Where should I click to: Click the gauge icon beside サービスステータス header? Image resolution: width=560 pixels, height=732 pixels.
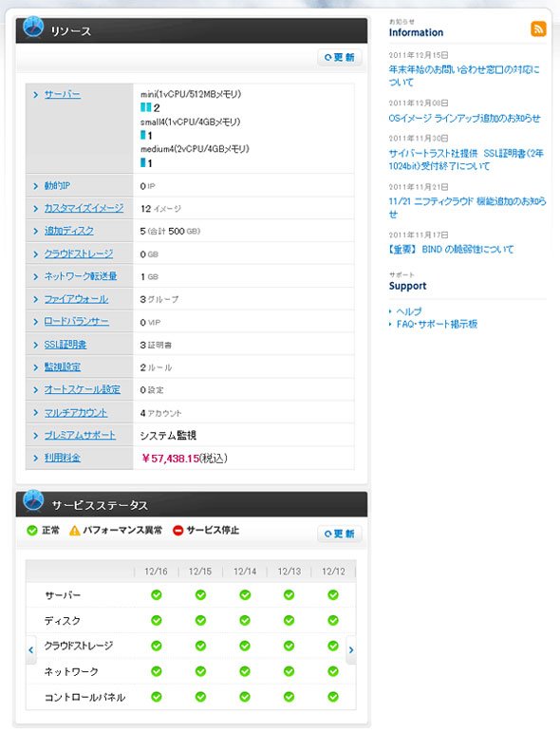(33, 501)
